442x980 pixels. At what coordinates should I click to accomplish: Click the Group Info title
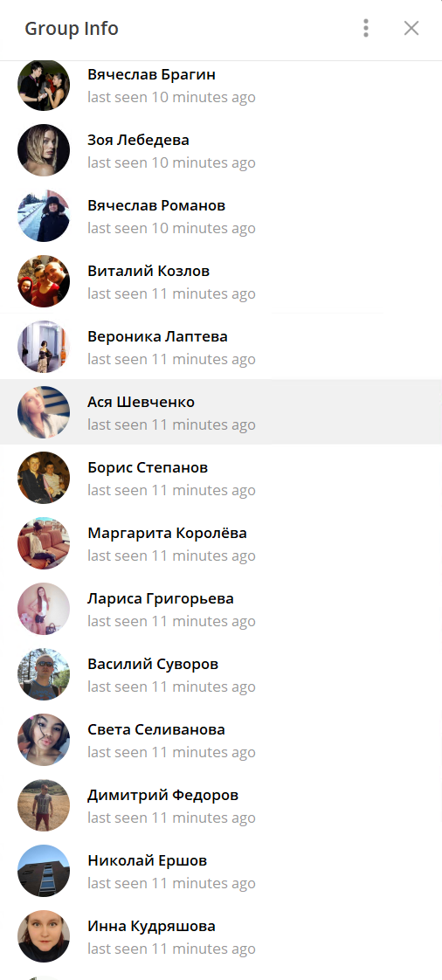coord(72,29)
